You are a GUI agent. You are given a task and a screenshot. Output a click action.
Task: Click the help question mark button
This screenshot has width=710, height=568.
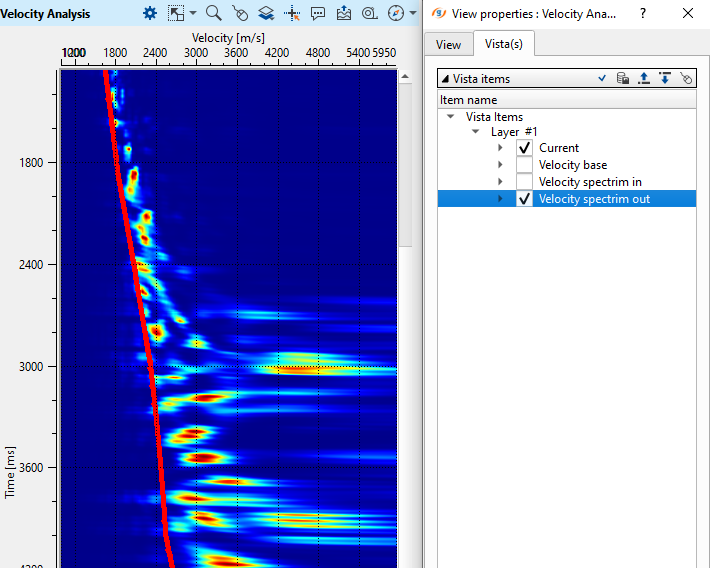coord(643,14)
